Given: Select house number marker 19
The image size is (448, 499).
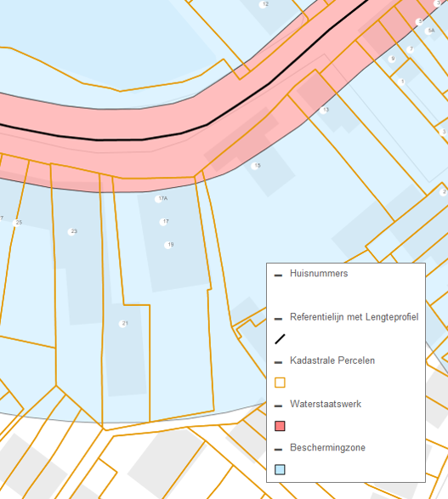Looking at the screenshot, I should coord(168,245).
